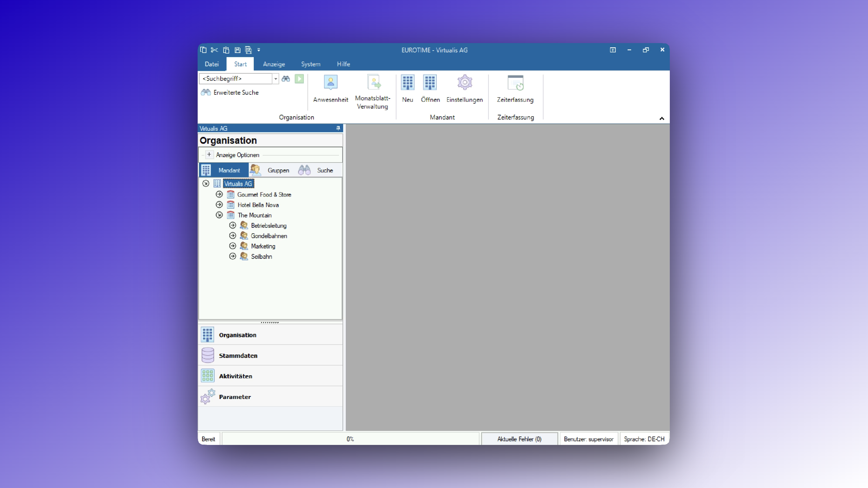
Task: Collapse The Mountain tree node
Action: coord(219,215)
